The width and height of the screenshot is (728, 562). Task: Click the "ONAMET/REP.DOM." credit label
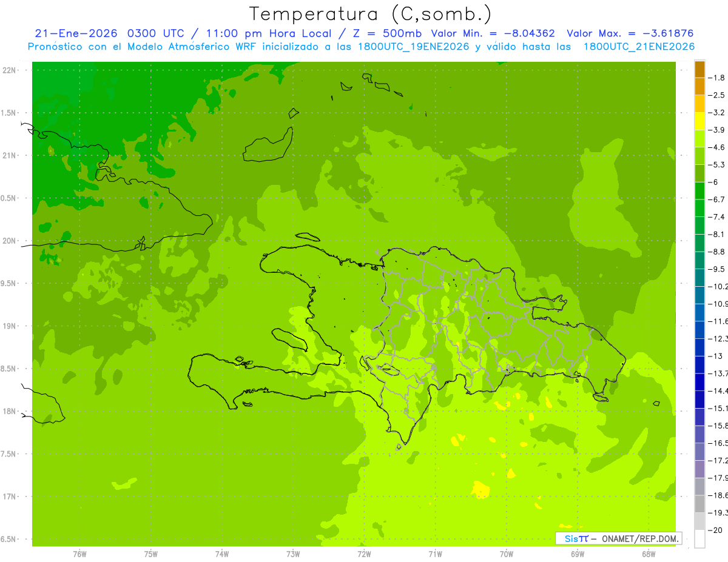(639, 538)
